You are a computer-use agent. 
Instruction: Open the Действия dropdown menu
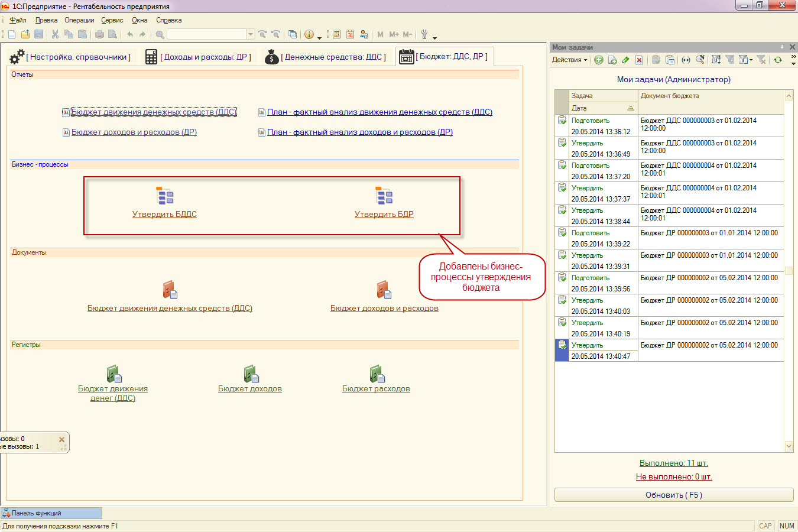click(x=570, y=60)
